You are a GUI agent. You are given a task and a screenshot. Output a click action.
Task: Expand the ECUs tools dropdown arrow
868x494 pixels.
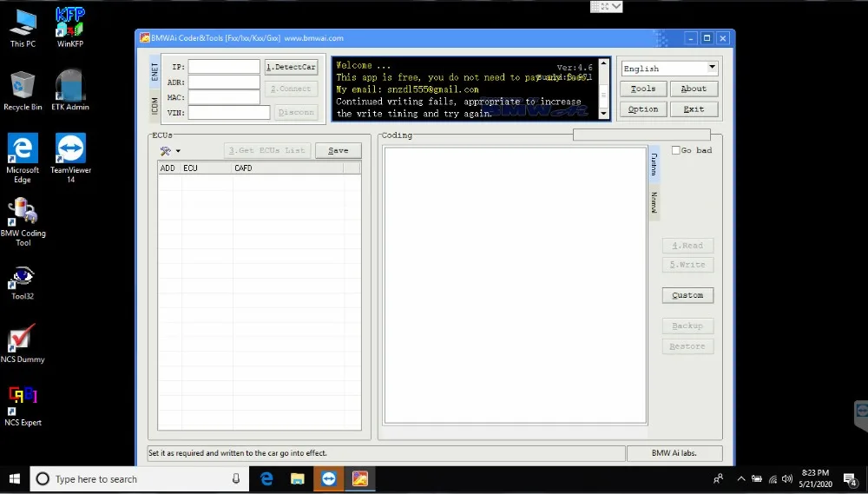coord(178,151)
